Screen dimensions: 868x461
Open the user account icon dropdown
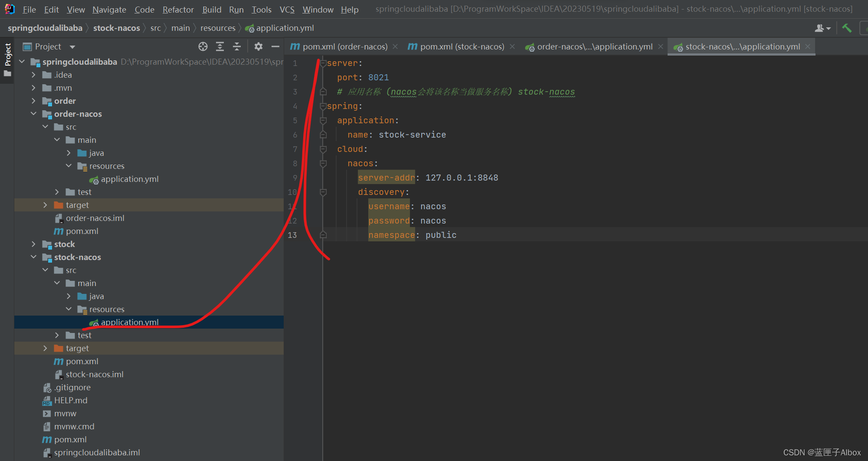coord(822,28)
